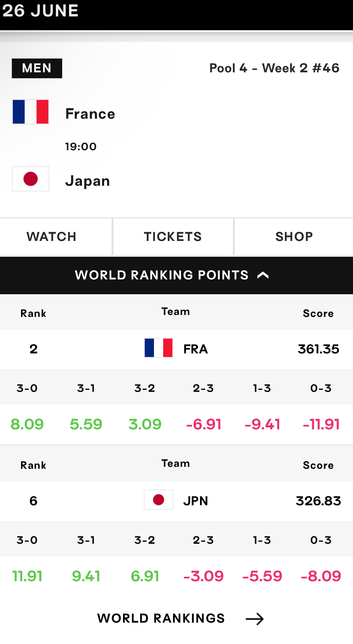Viewport: 353px width, 644px height.
Task: Click the arrow icon beside World Rankings
Action: pyautogui.click(x=255, y=619)
